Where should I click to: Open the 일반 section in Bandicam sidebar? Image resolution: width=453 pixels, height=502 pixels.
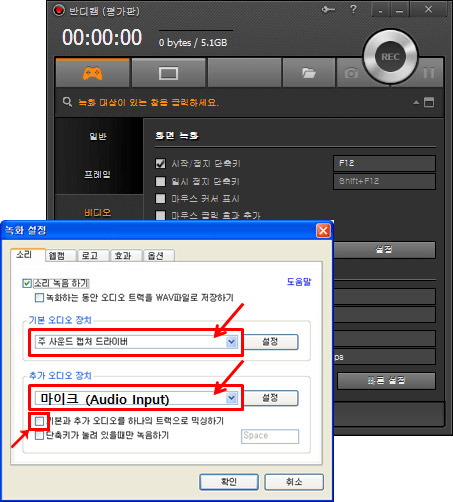(98, 136)
